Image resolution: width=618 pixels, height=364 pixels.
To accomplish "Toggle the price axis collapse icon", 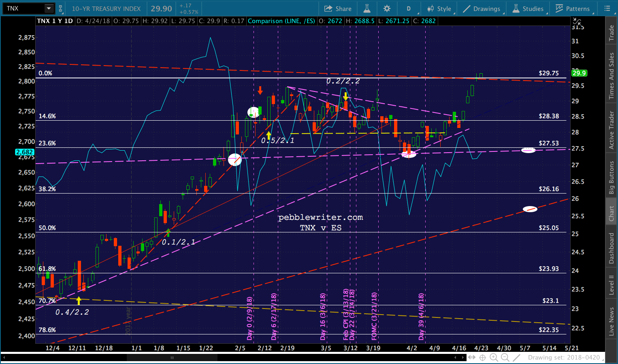I will click(577, 21).
